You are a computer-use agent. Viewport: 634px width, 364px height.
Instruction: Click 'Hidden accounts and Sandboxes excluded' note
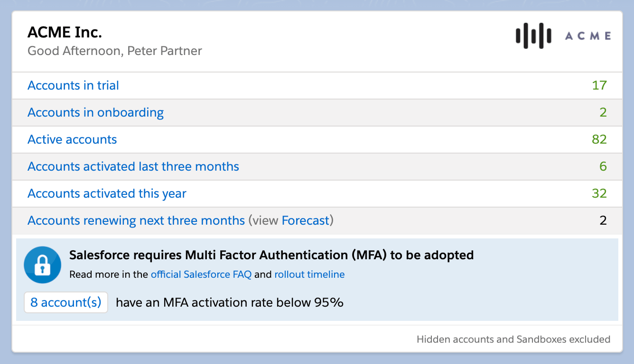(x=513, y=339)
